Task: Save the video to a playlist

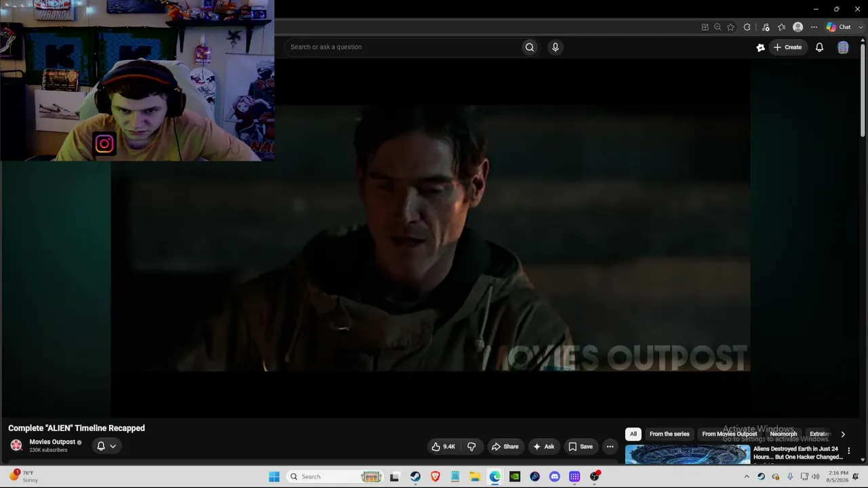Action: [x=580, y=447]
